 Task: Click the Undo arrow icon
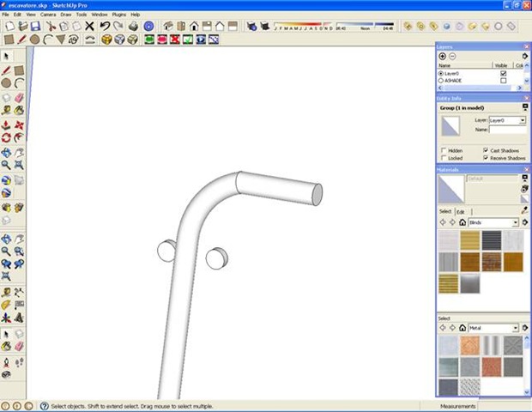[x=104, y=27]
